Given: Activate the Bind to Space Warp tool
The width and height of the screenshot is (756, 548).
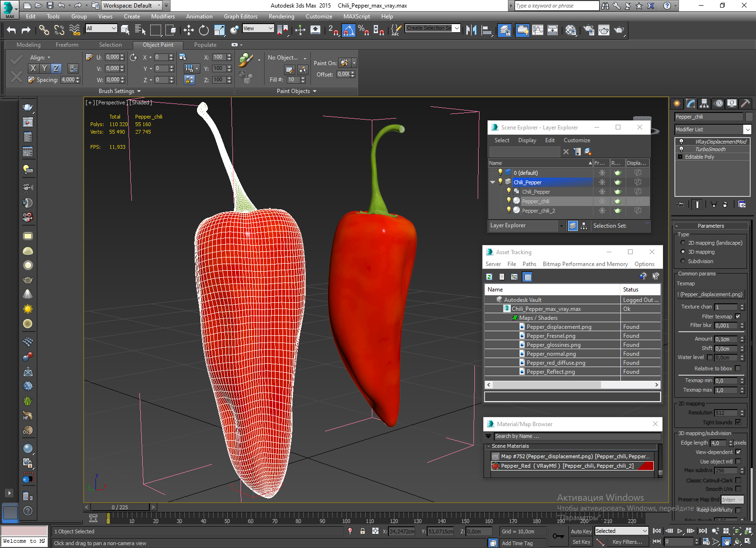Looking at the screenshot, I should (75, 30).
